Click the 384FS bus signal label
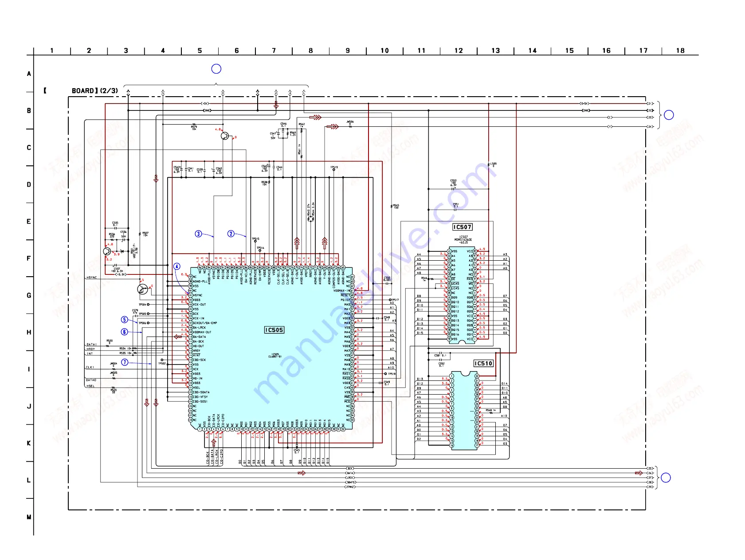745x560 pixels. click(x=350, y=482)
